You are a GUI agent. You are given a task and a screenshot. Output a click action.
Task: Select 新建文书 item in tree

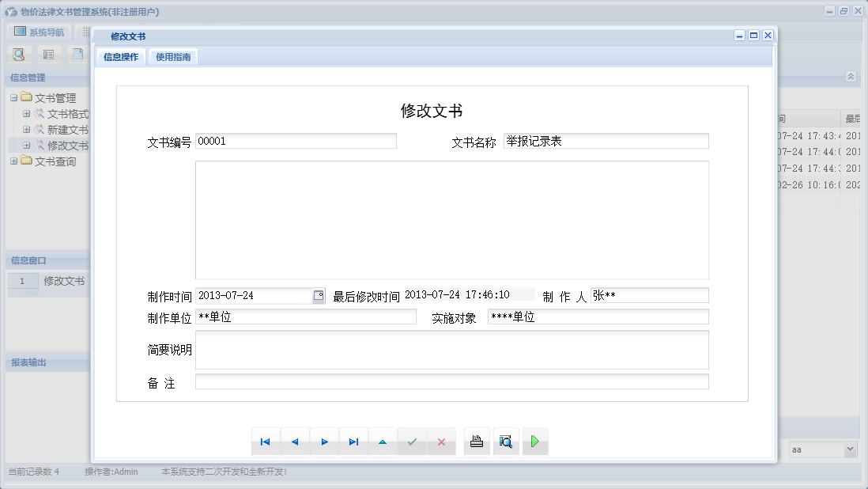pos(68,130)
